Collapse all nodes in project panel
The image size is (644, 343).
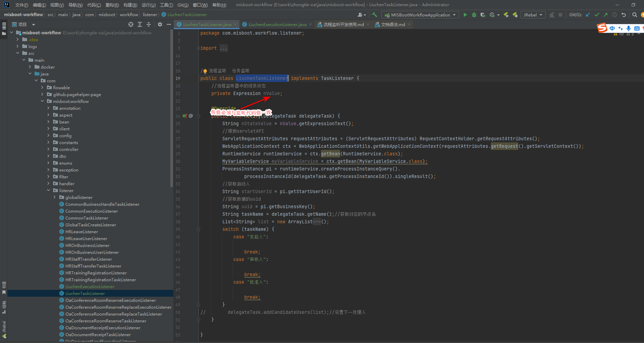point(149,24)
